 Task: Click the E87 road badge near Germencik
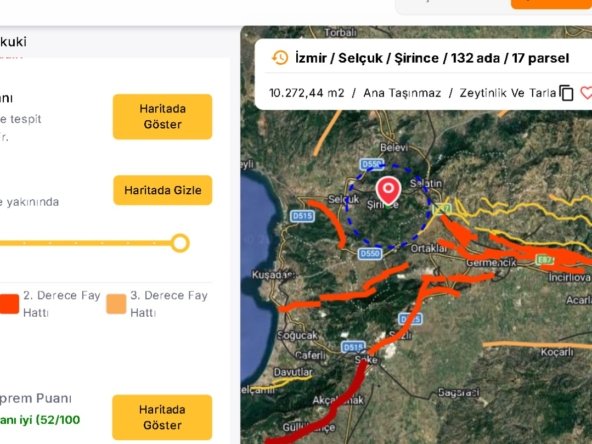tap(545, 260)
